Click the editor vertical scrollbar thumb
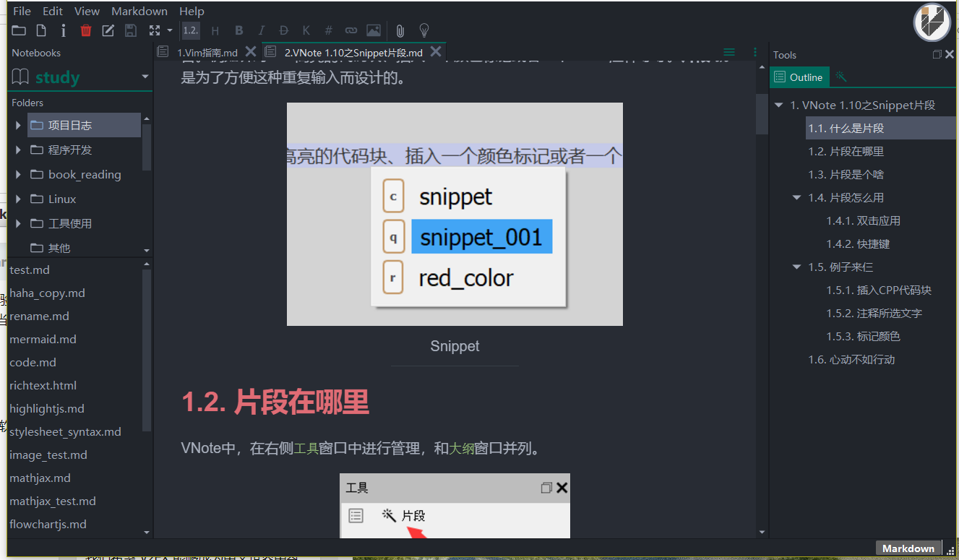959x560 pixels. [x=762, y=113]
